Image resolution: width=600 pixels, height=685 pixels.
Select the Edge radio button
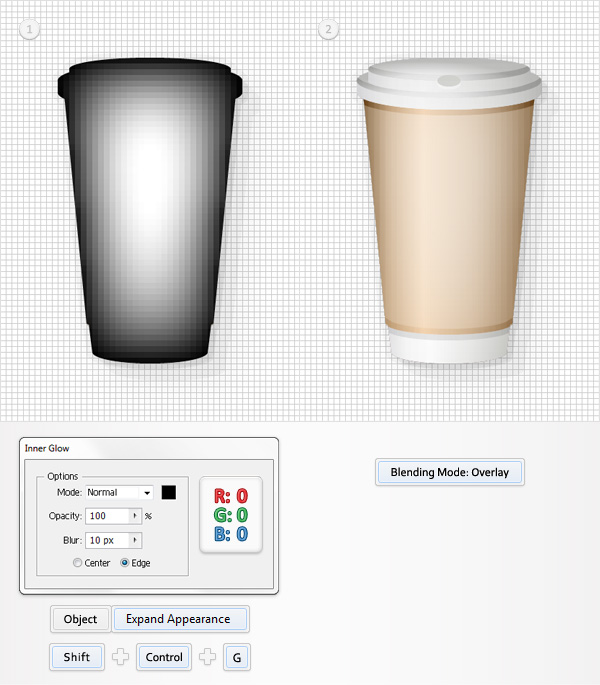(125, 563)
